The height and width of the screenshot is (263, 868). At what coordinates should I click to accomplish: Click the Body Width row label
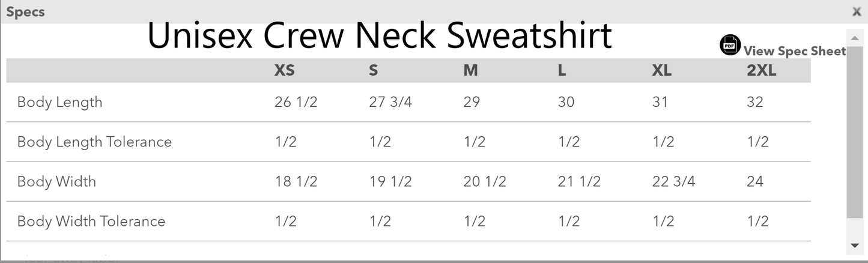(x=56, y=181)
